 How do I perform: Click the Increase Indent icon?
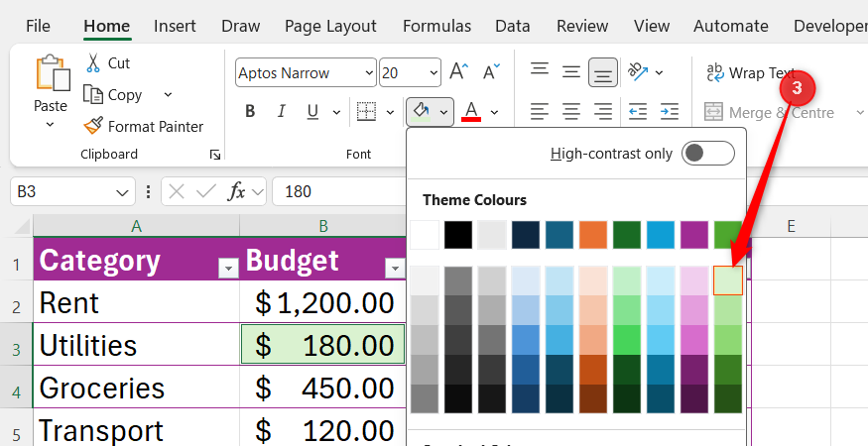[670, 112]
